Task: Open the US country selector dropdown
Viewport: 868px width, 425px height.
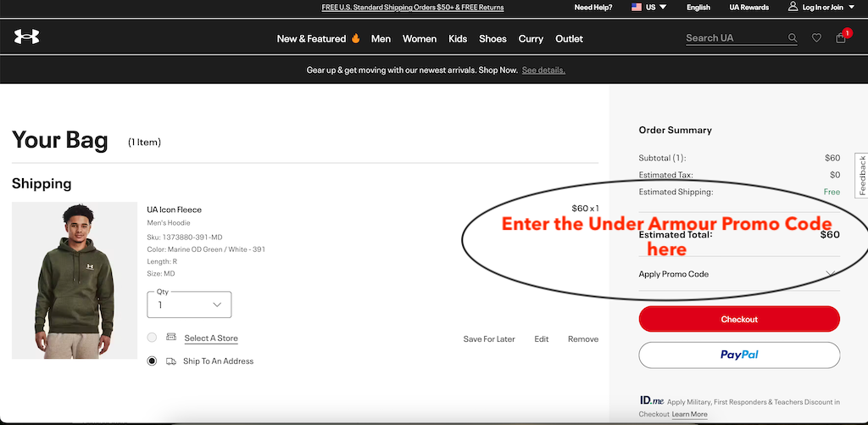Action: 649,7
